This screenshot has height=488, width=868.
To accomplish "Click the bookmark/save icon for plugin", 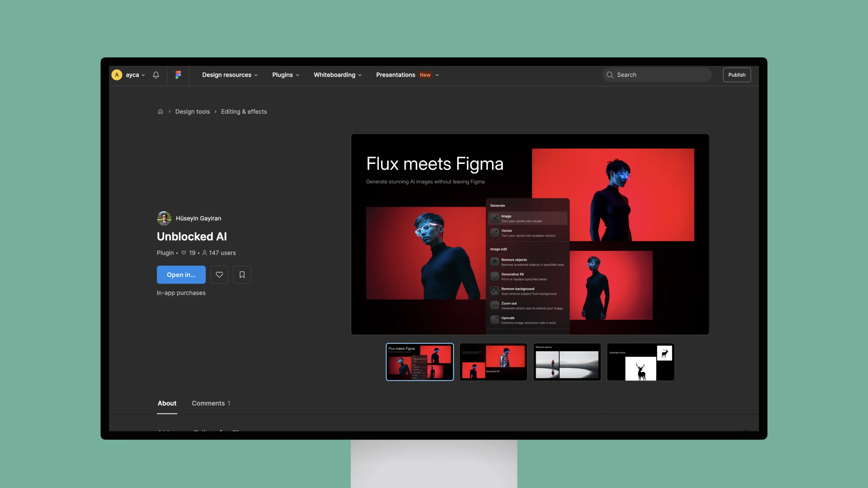I will coord(242,274).
